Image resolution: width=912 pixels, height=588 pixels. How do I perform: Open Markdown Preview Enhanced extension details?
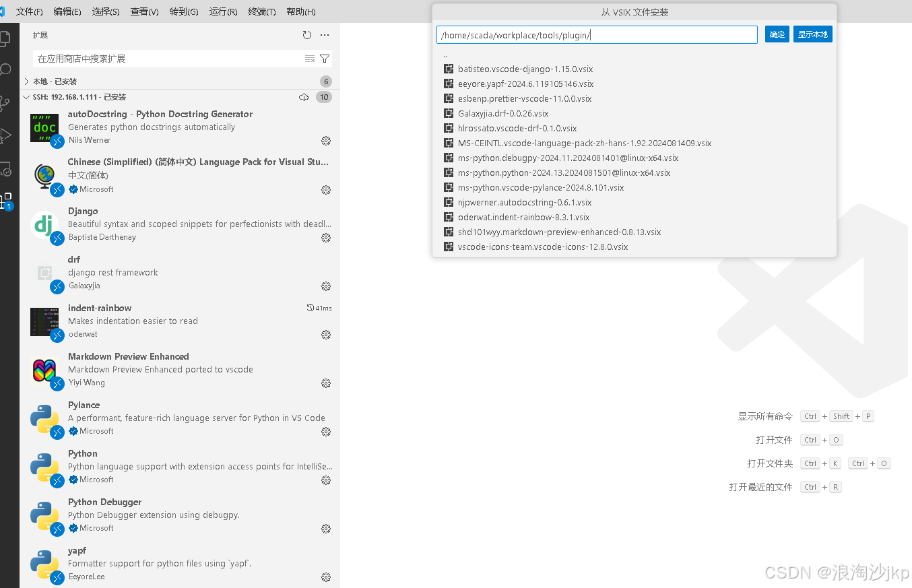(180, 370)
